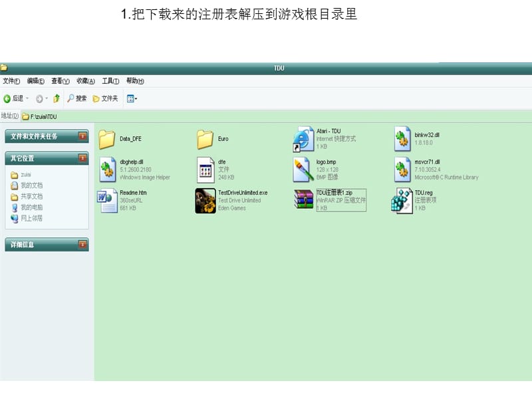Select the dbghelp.dll file
The height and width of the screenshot is (399, 532).
tap(108, 170)
